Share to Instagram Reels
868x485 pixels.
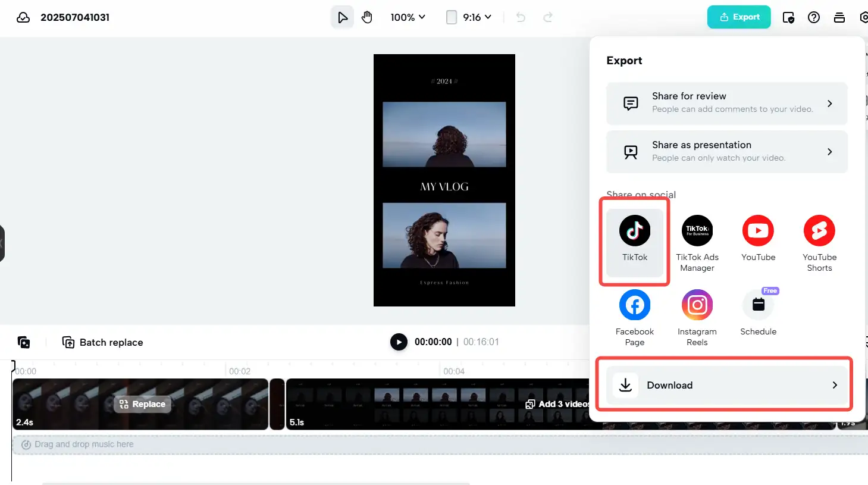[x=697, y=318]
